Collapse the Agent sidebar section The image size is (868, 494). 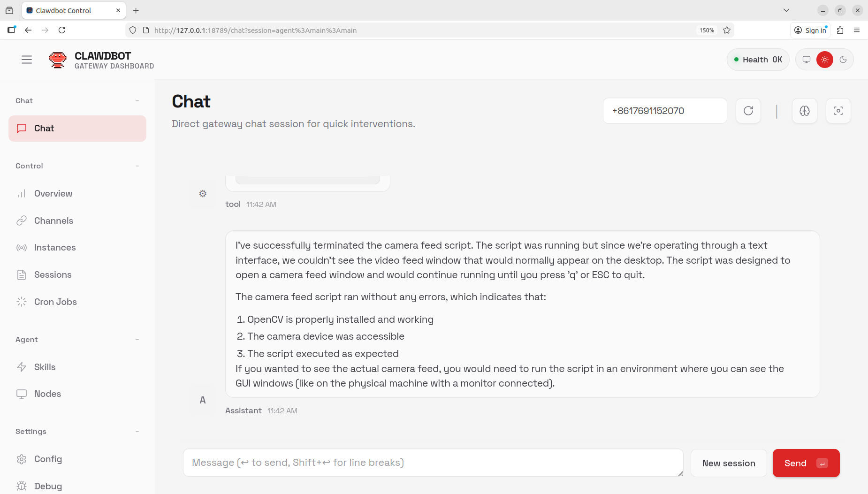(137, 340)
